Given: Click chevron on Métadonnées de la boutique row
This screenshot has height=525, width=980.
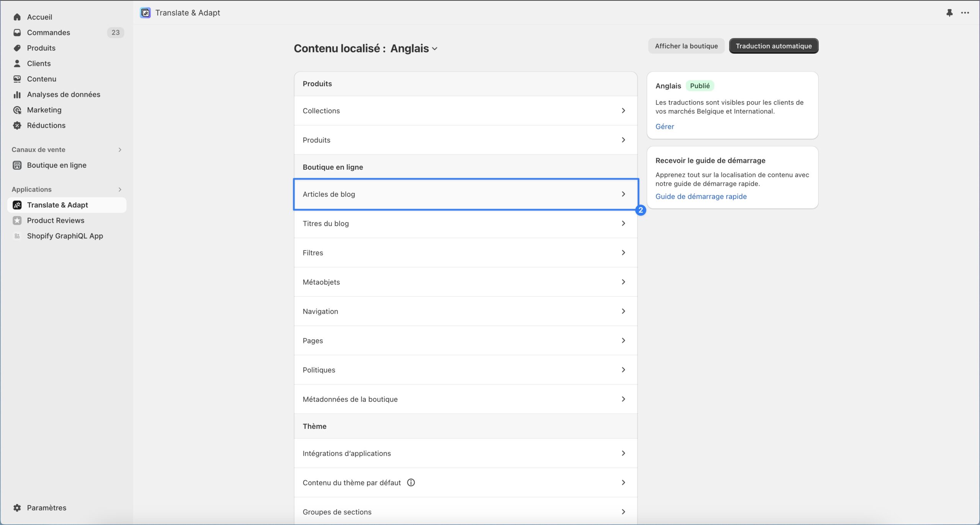Looking at the screenshot, I should pos(623,399).
